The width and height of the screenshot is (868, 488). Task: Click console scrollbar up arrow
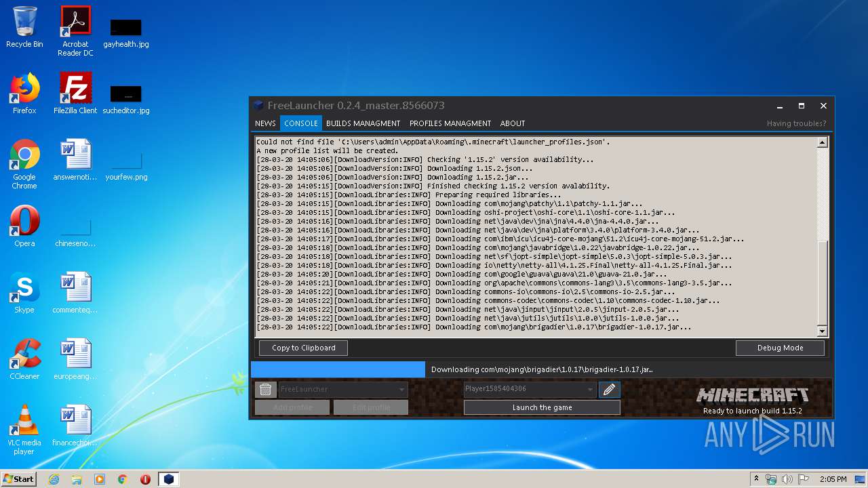[823, 142]
